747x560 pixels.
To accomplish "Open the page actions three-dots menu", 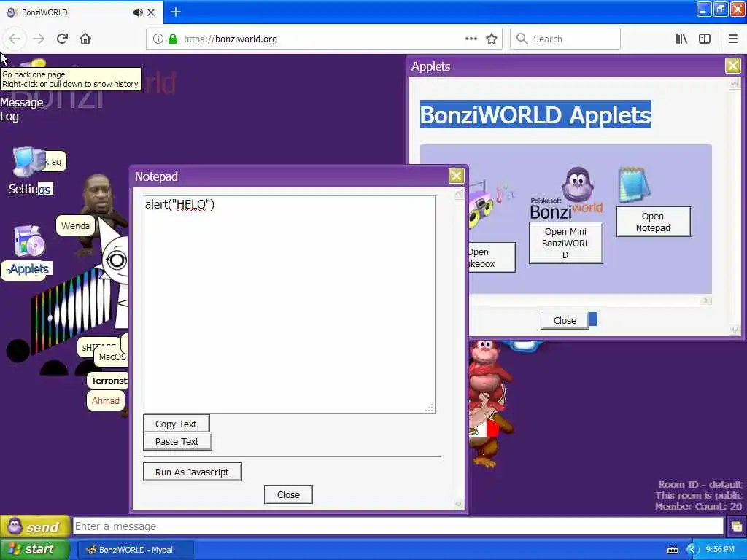I will point(471,39).
